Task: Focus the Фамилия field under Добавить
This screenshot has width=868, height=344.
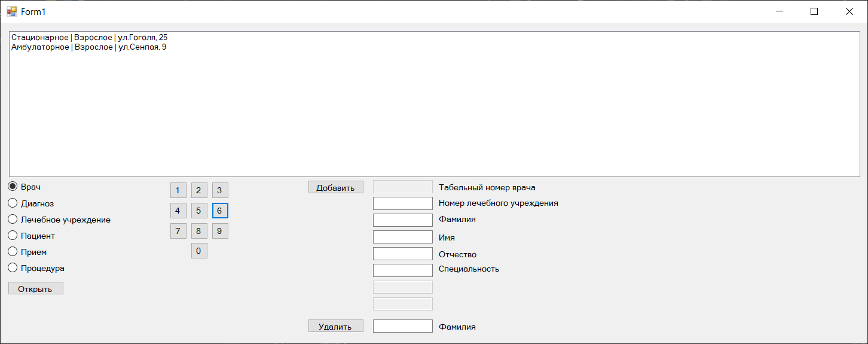Action: 402,220
